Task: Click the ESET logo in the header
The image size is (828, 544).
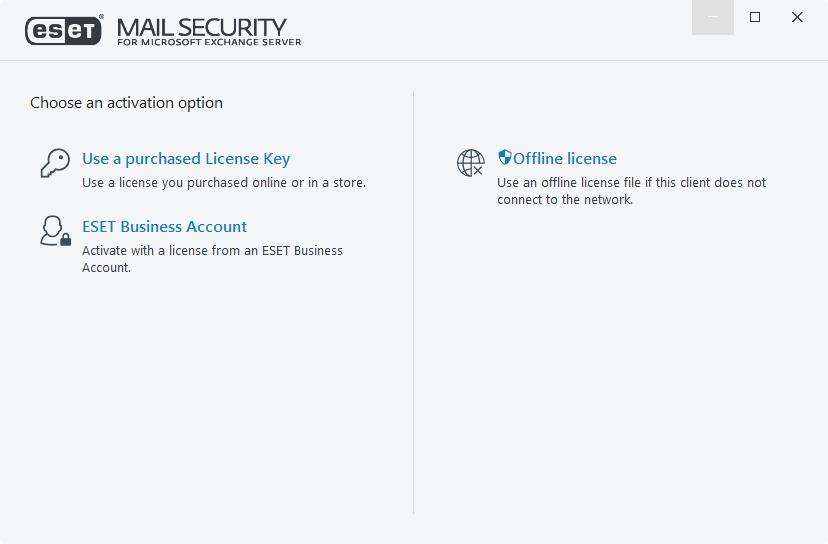Action: (x=64, y=31)
